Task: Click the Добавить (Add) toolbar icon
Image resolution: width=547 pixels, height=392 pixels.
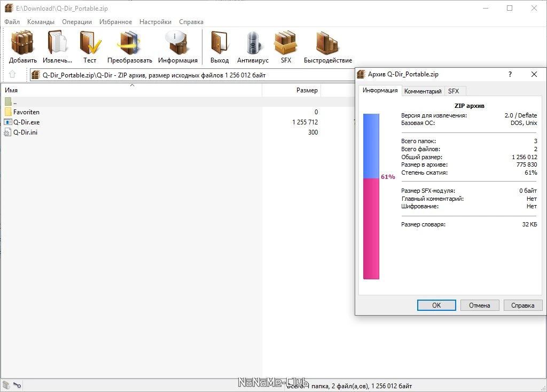Action: tap(22, 43)
